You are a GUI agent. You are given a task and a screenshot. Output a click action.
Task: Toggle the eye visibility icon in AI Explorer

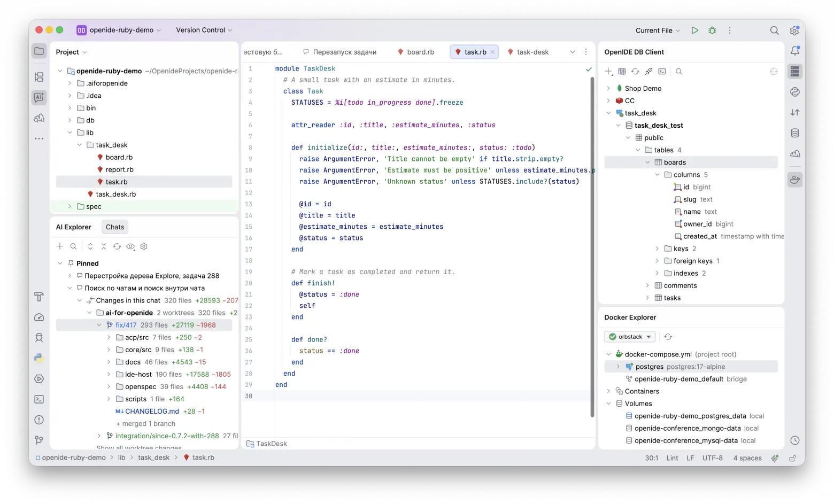coord(130,246)
